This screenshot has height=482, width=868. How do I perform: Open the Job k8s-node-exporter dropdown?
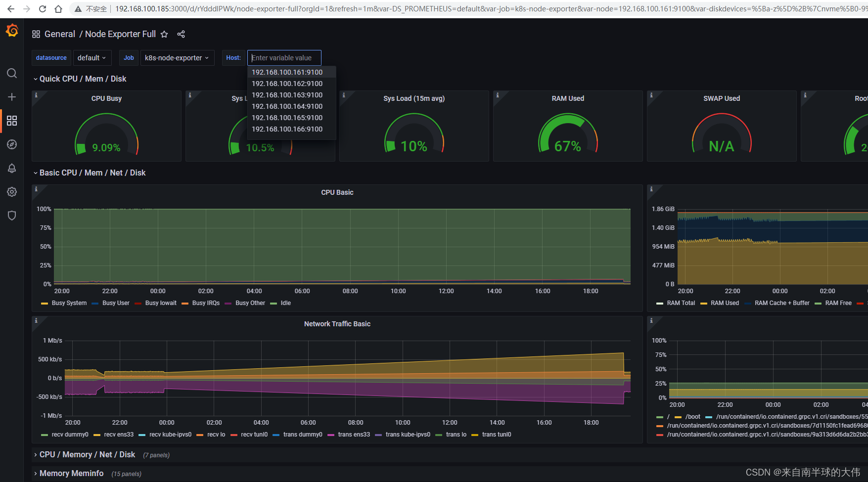tap(177, 58)
